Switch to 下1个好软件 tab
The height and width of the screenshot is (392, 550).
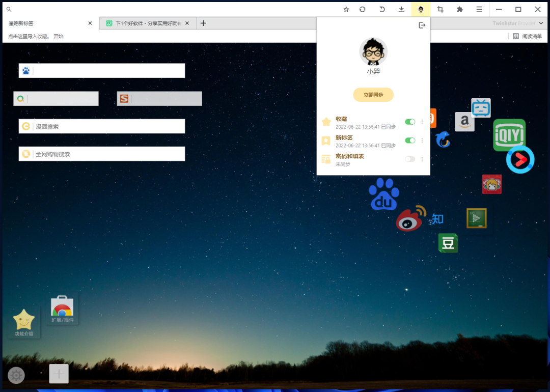(x=148, y=23)
